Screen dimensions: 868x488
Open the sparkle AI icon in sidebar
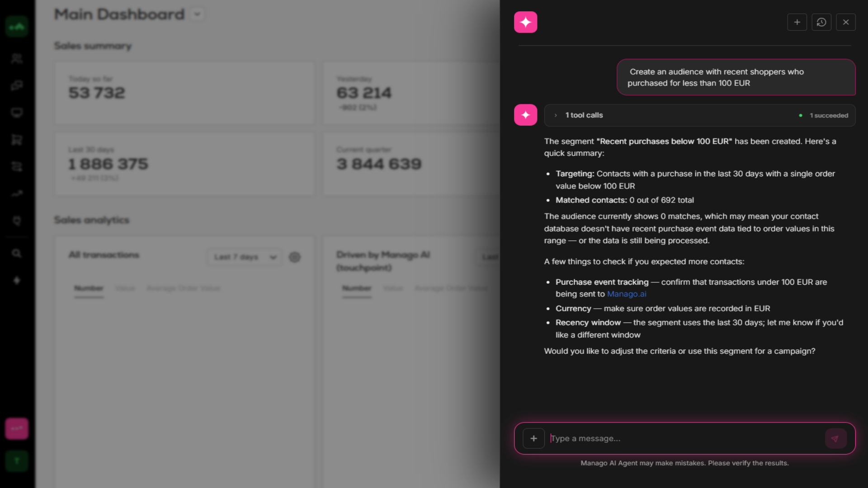[17, 281]
